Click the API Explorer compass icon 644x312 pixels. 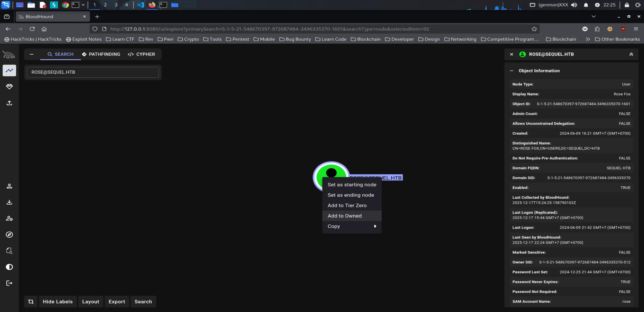(9, 235)
